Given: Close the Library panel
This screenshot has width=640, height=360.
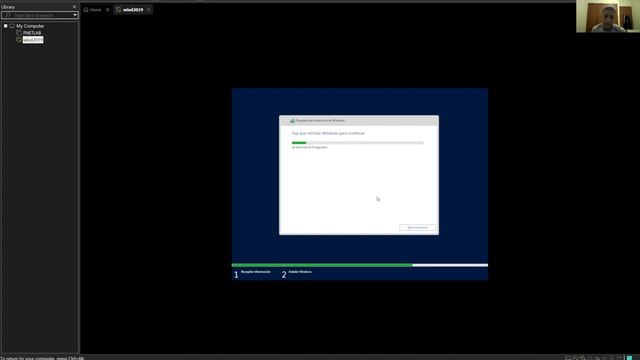Looking at the screenshot, I should click(74, 7).
